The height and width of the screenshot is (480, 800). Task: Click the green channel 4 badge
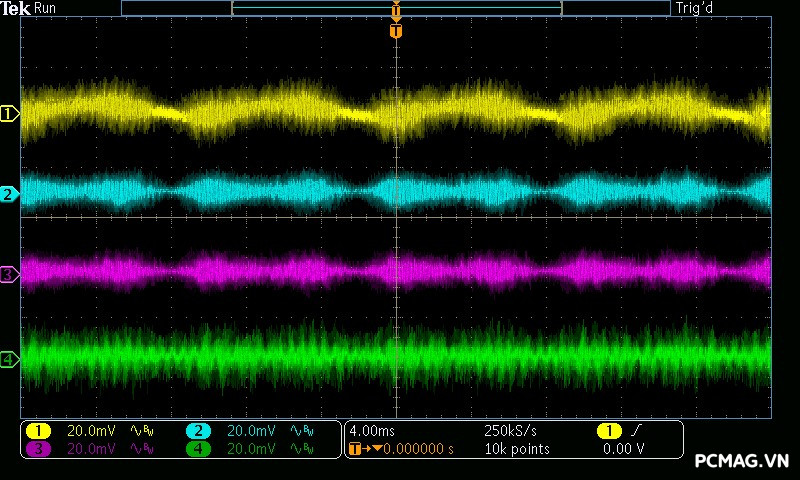tap(198, 449)
